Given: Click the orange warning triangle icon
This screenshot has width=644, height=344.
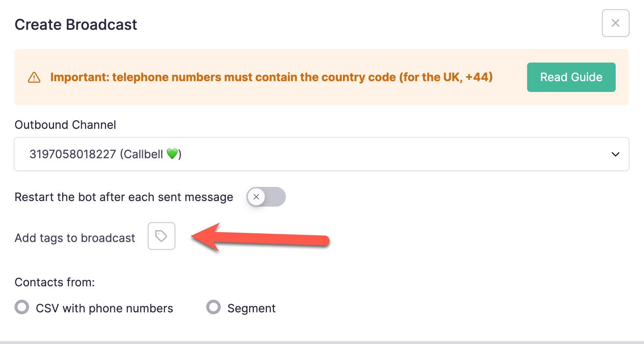Looking at the screenshot, I should (x=34, y=77).
